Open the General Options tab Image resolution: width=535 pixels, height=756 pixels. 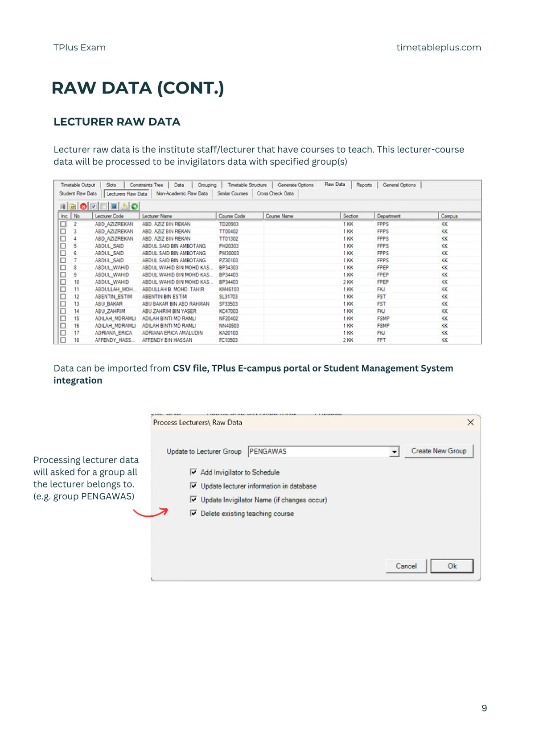399,185
